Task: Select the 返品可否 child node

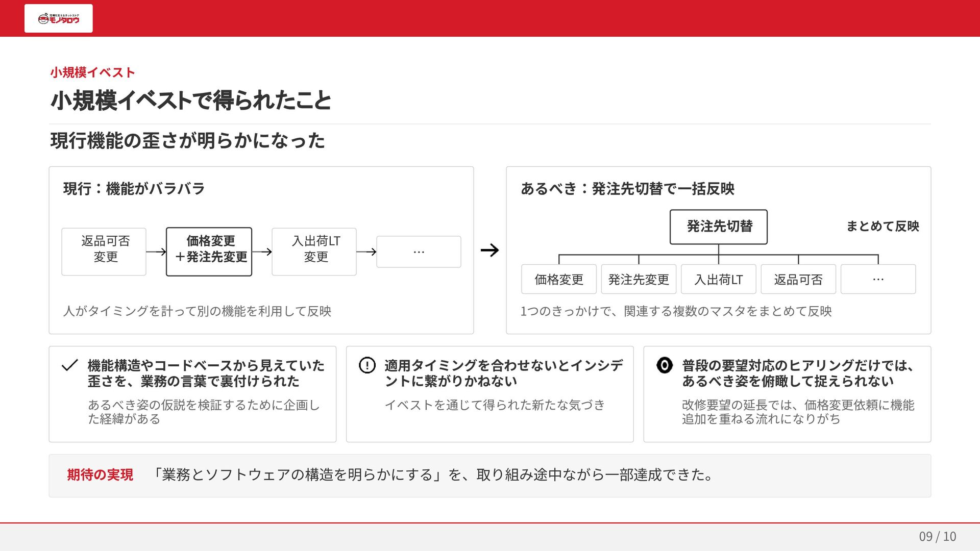Action: [x=798, y=279]
